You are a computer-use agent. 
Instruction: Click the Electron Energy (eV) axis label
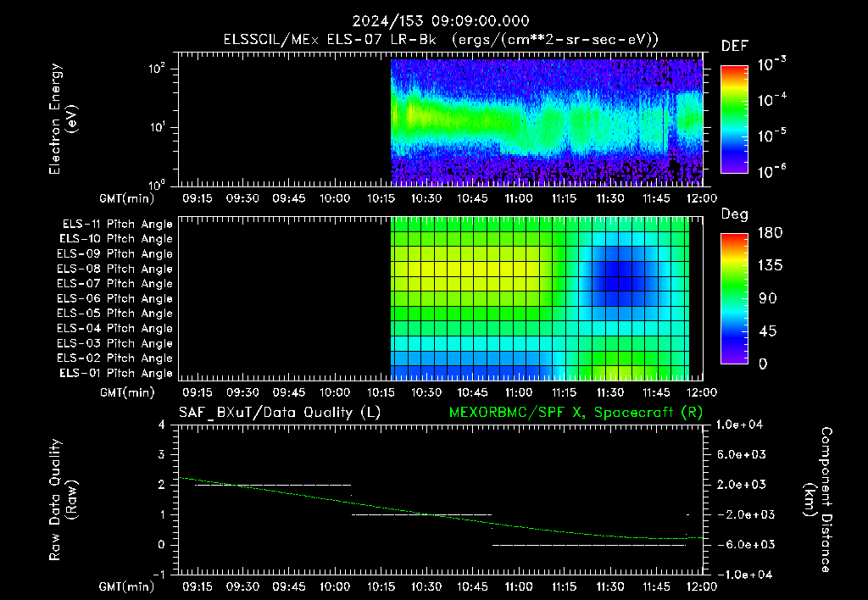point(63,119)
